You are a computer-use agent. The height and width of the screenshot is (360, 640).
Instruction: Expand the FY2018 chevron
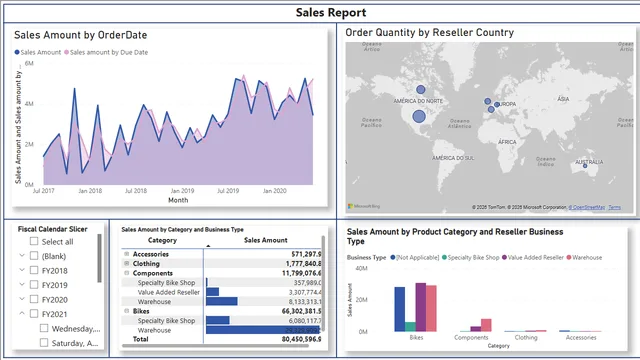[x=22, y=270]
